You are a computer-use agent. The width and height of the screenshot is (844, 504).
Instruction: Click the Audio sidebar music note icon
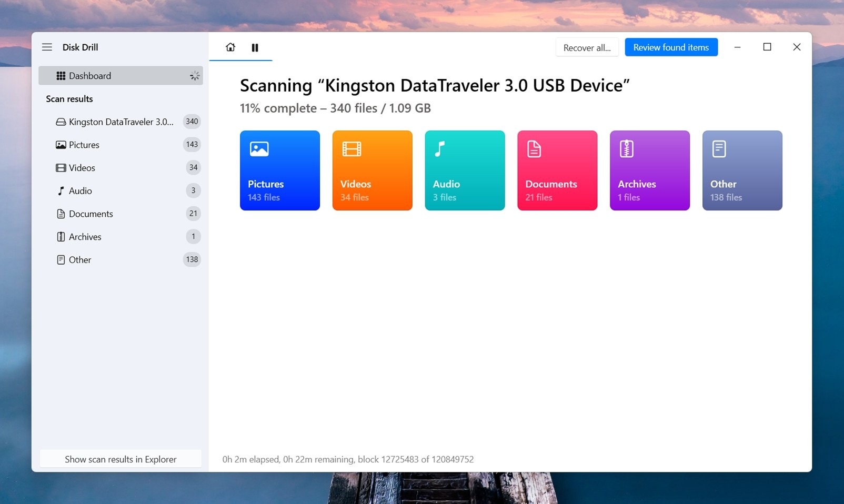[61, 191]
